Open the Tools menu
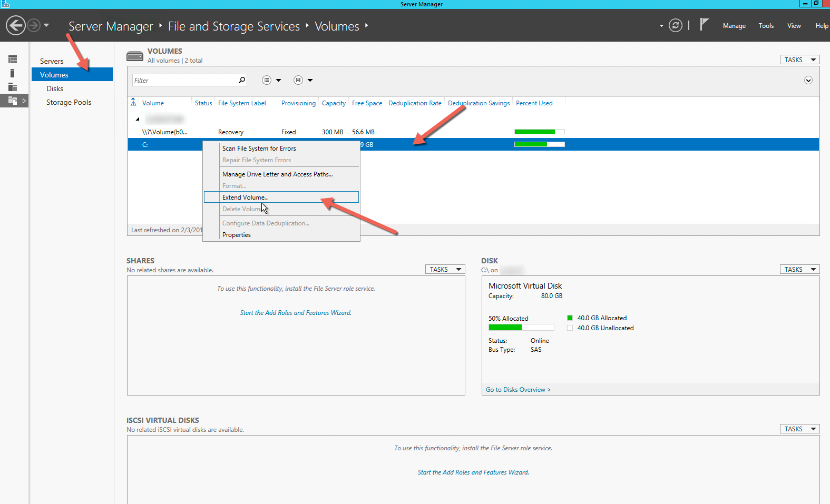This screenshot has height=504, width=830. [x=766, y=26]
